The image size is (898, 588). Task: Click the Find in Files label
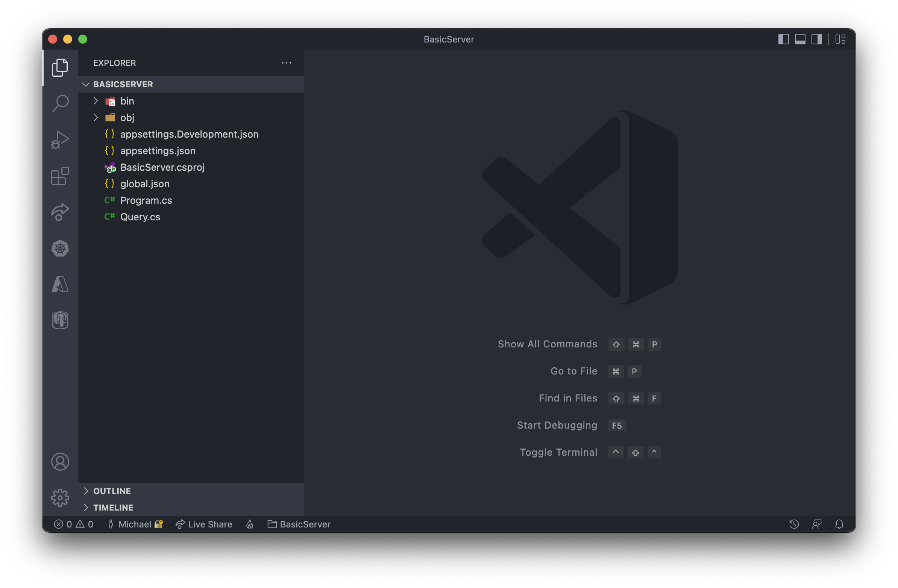coord(568,399)
